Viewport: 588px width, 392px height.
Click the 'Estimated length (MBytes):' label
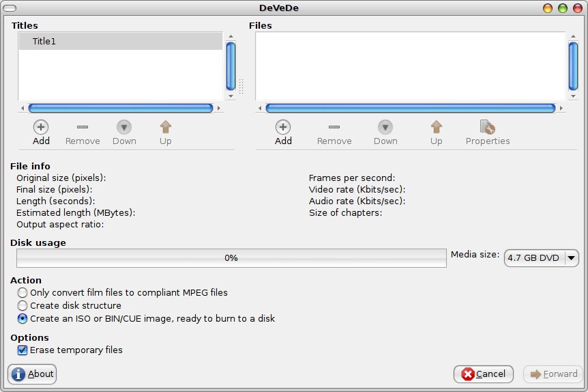click(x=76, y=213)
